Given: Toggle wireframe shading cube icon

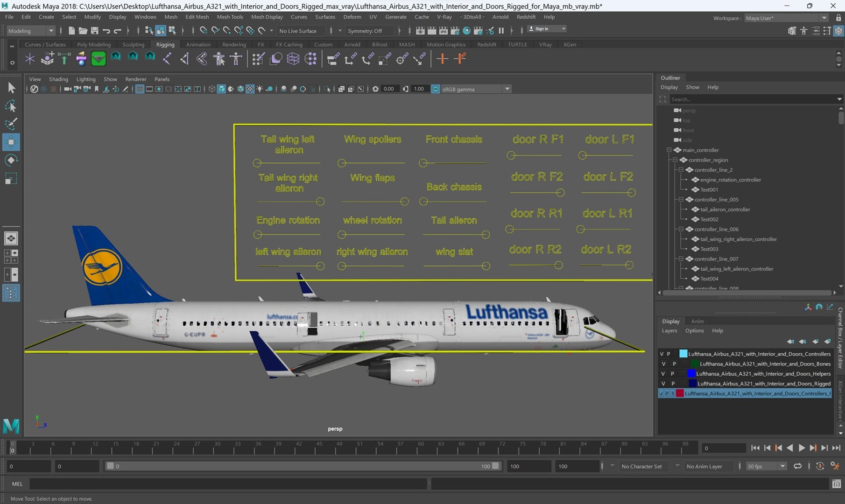Looking at the screenshot, I should pos(211,89).
